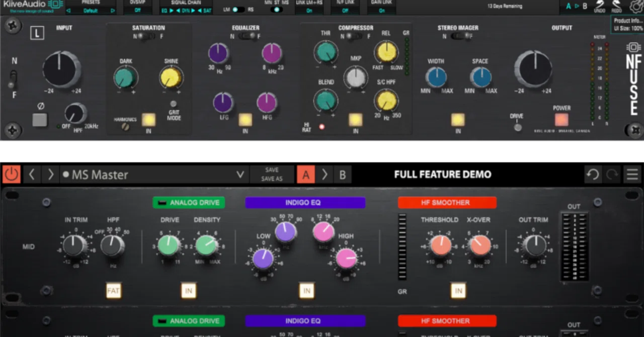Open the N/F LINK setting
This screenshot has height=337, width=644.
pos(345,10)
